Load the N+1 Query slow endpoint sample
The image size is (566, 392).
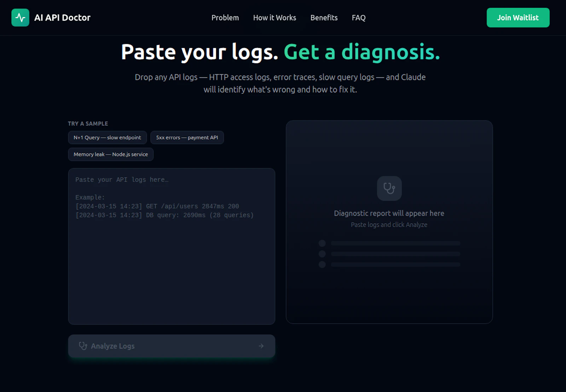pyautogui.click(x=107, y=138)
